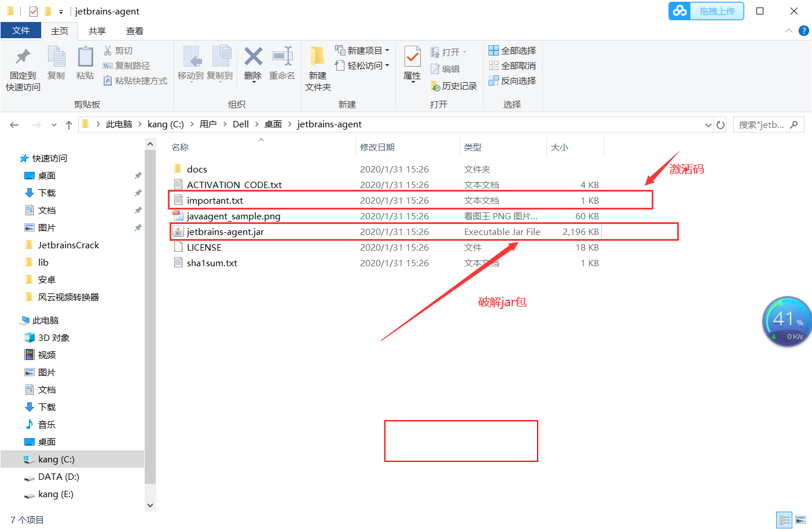Select the LICENSE file
Image resolution: width=812 pixels, height=529 pixels.
point(204,247)
